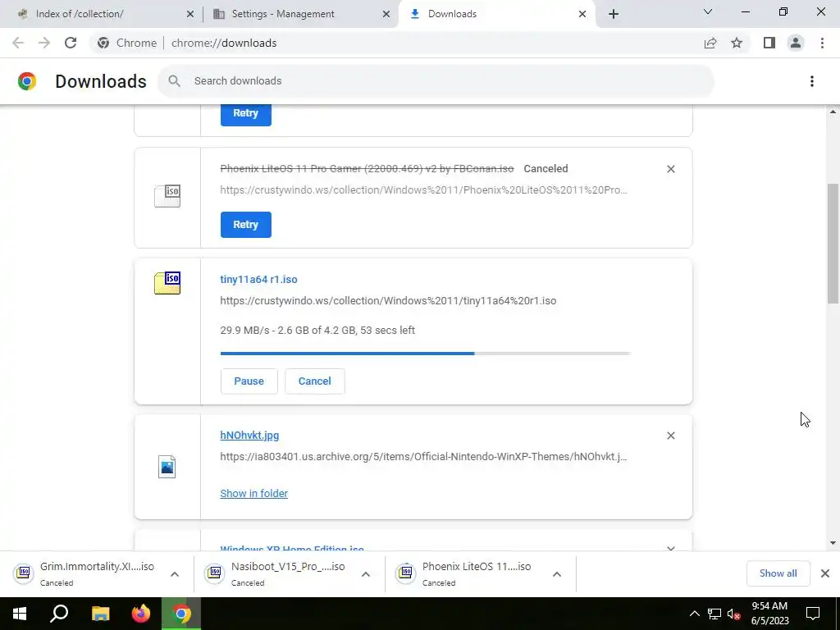Go back with the browser back arrow

coord(18,43)
